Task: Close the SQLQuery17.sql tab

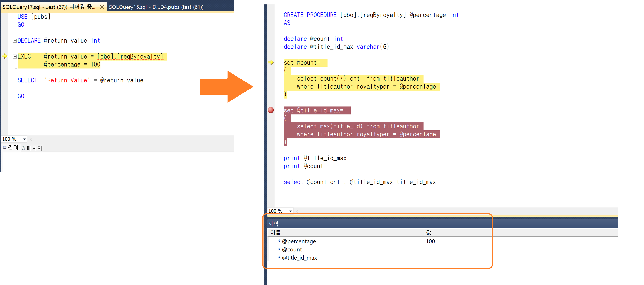Action: (x=102, y=7)
